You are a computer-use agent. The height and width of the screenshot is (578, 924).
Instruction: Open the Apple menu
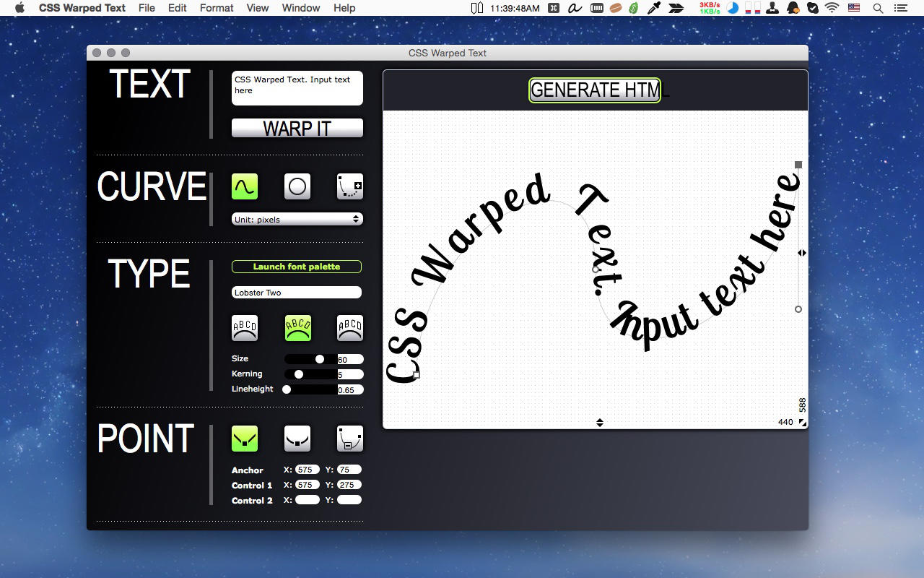pyautogui.click(x=19, y=8)
